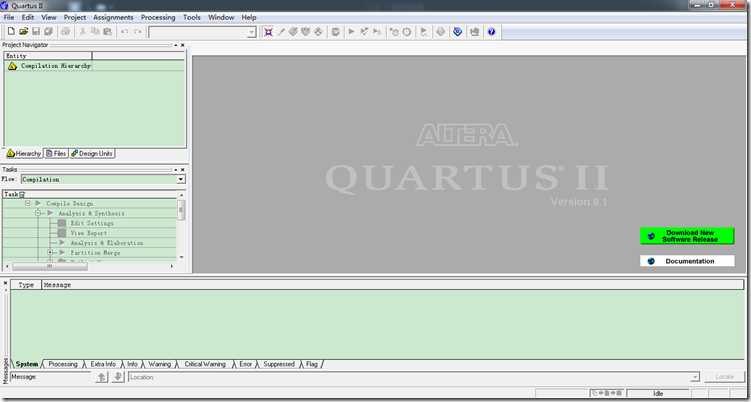Click the Tasks panel vertical scrollbar thumb
The width and height of the screenshot is (751, 402).
pyautogui.click(x=181, y=210)
